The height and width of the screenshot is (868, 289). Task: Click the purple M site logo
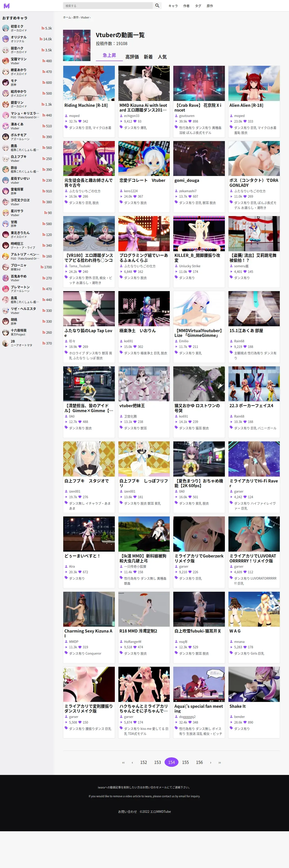[7, 6]
